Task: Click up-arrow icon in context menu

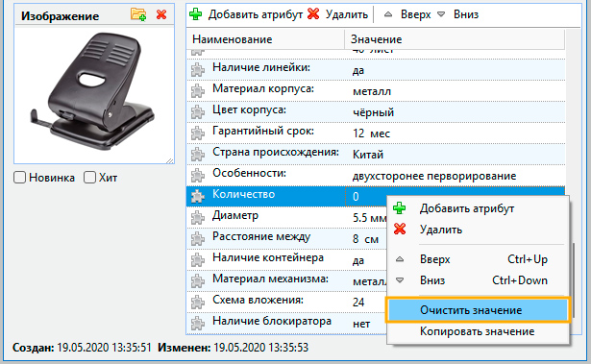Action: pyautogui.click(x=400, y=259)
